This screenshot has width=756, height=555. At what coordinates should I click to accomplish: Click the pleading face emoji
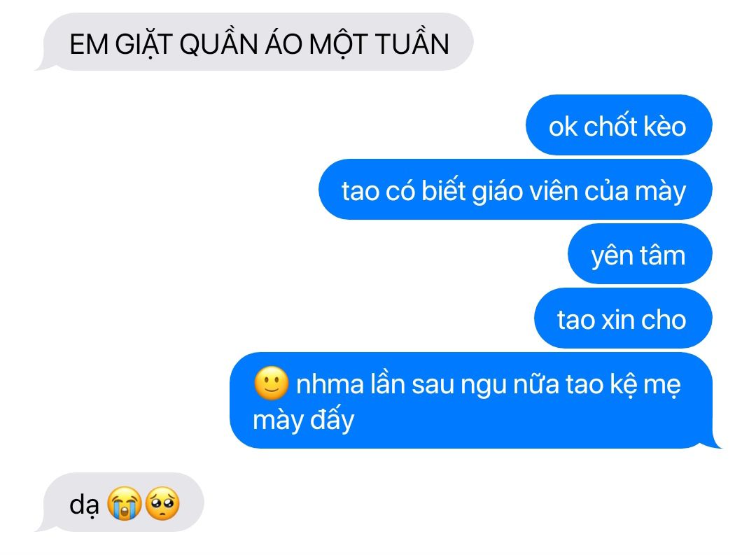(x=162, y=503)
